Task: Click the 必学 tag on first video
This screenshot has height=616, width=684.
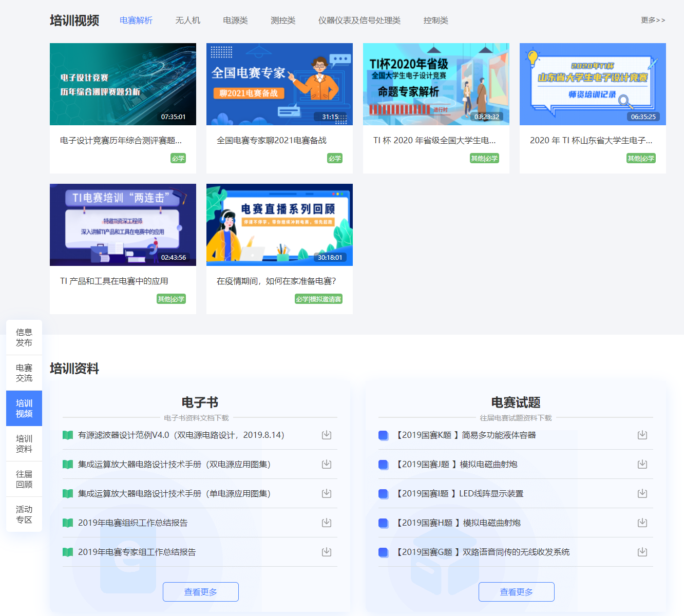Action: (x=178, y=159)
